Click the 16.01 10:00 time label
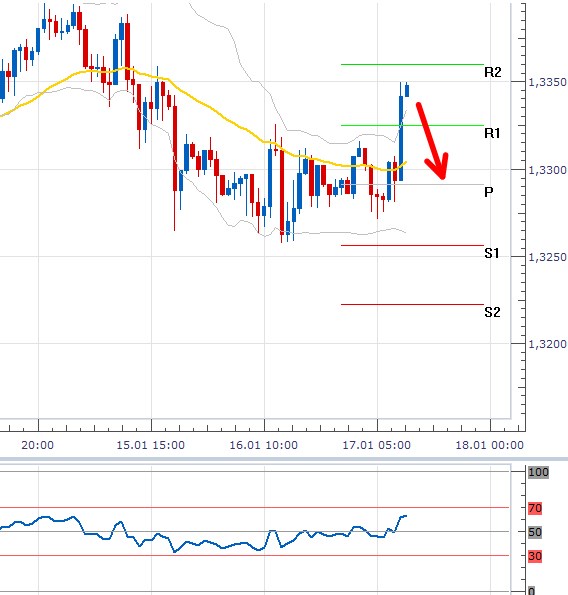Image resolution: width=568 pixels, height=595 pixels. [263, 445]
